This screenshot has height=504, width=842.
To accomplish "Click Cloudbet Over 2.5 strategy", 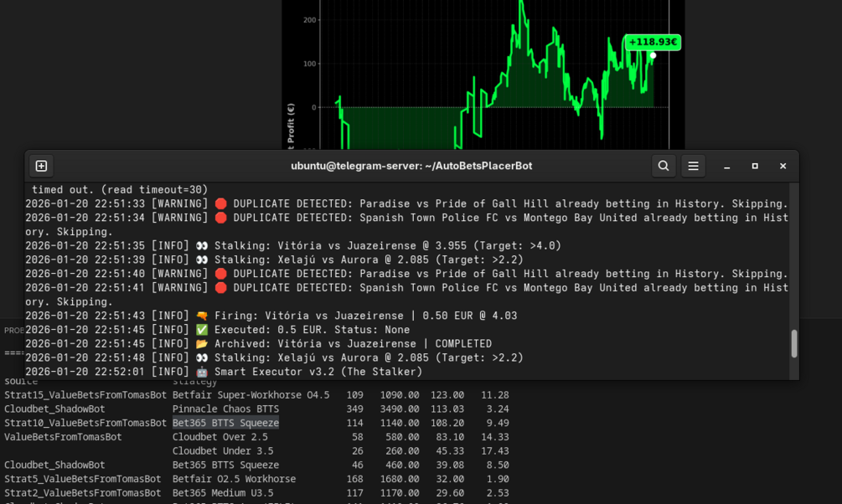I will pyautogui.click(x=220, y=437).
